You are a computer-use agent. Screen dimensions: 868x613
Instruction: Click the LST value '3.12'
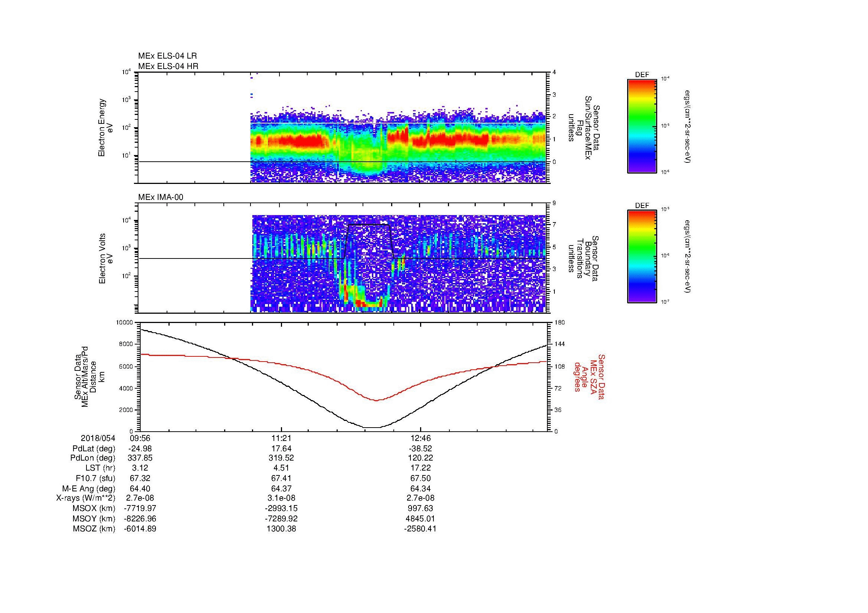[x=140, y=468]
